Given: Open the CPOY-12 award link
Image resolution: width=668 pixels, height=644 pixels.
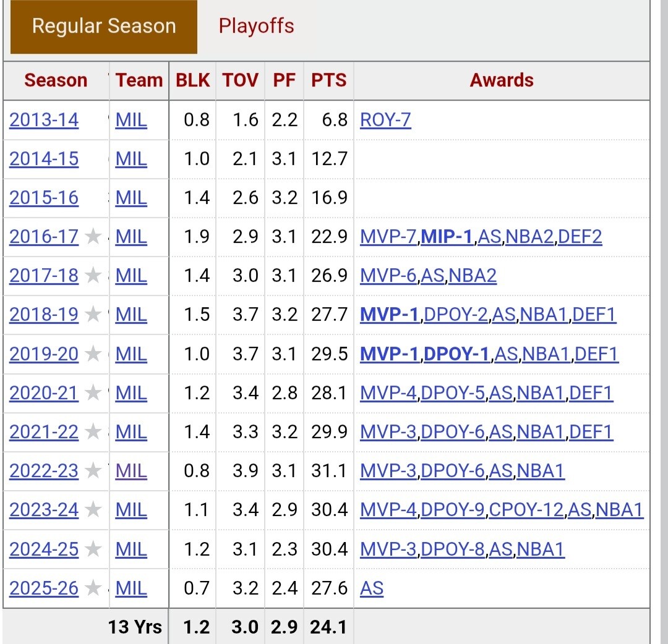Looking at the screenshot, I should coord(526,509).
